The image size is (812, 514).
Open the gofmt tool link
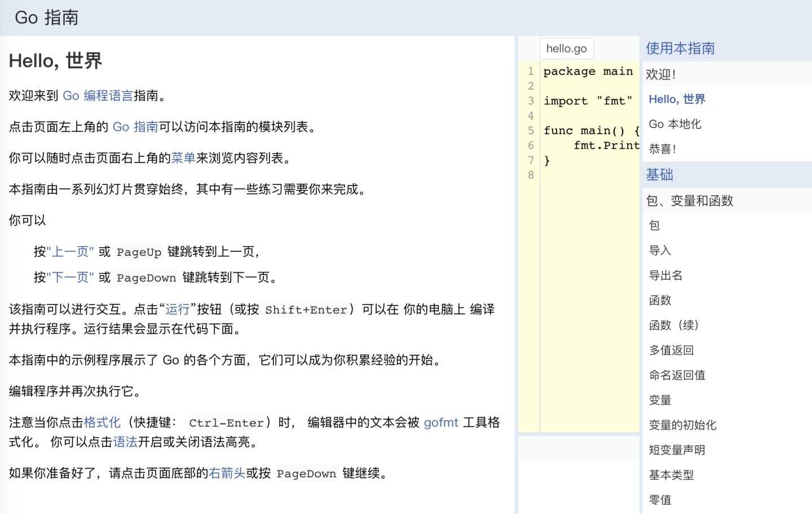pos(440,422)
